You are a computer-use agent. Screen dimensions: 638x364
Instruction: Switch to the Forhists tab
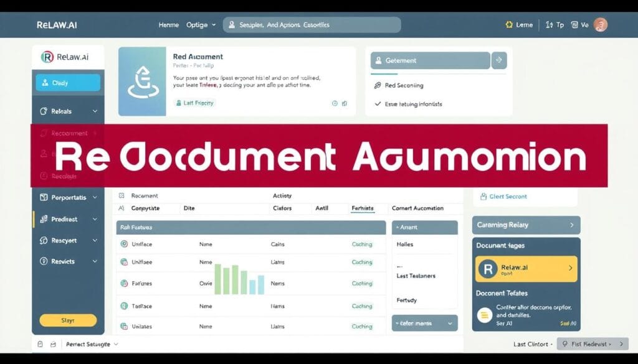click(x=363, y=208)
